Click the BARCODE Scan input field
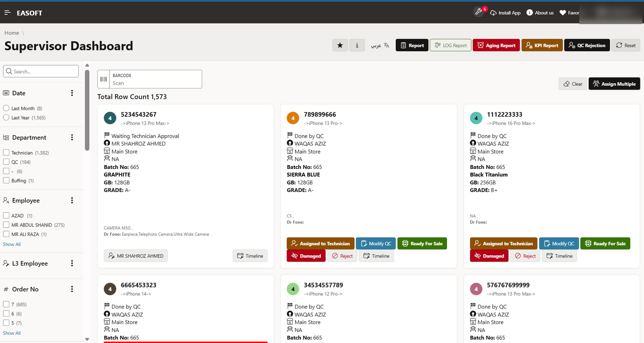 click(156, 79)
